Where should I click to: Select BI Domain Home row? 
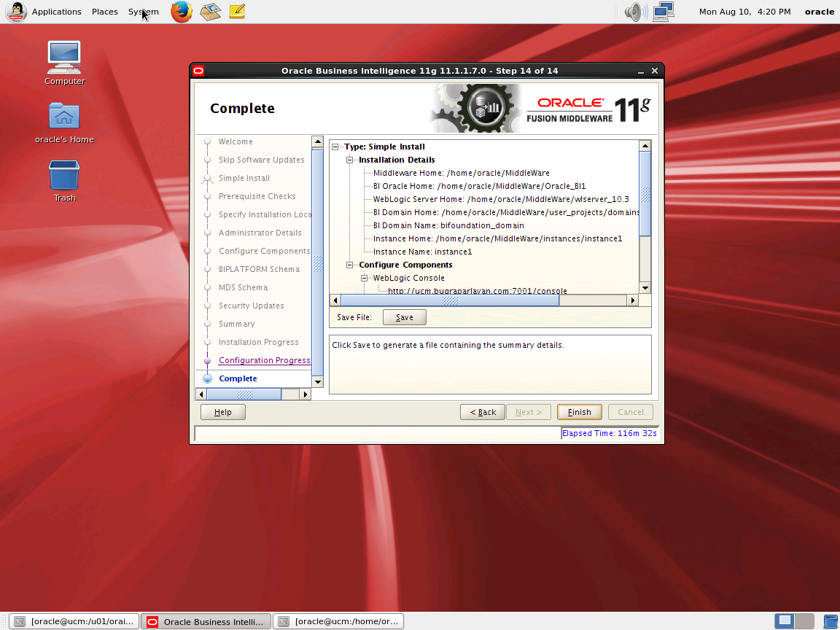(506, 212)
